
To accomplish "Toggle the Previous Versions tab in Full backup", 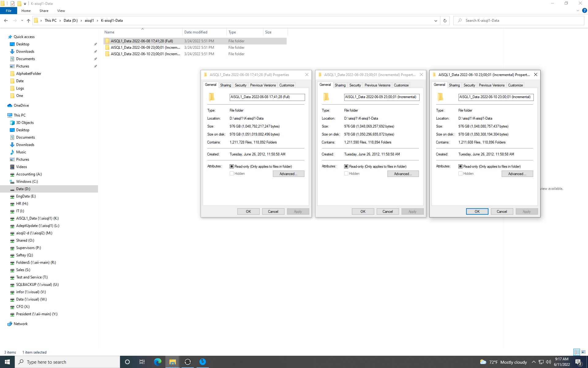I will [262, 85].
